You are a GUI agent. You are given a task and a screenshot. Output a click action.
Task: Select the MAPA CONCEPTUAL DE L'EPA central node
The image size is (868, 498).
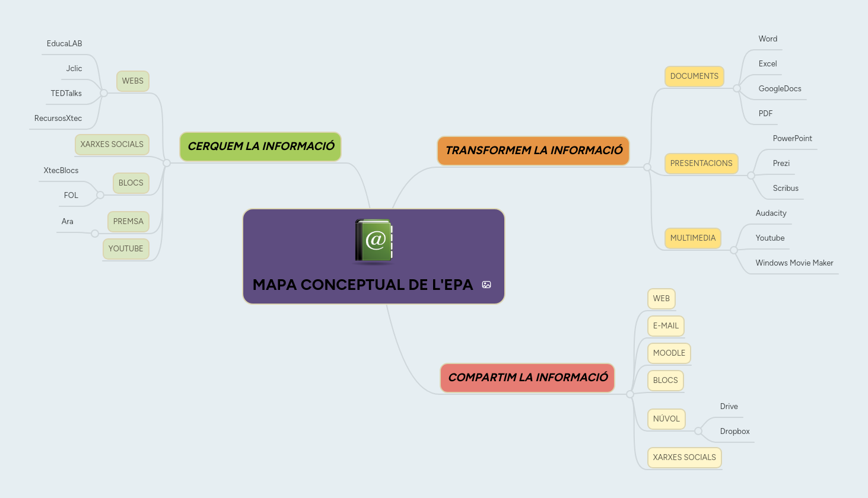(x=373, y=285)
